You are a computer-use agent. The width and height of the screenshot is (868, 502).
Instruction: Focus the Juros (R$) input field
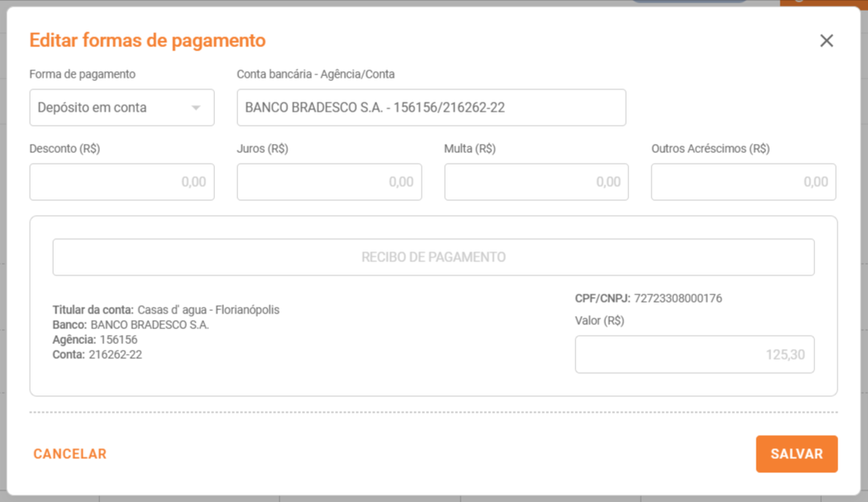point(329,182)
